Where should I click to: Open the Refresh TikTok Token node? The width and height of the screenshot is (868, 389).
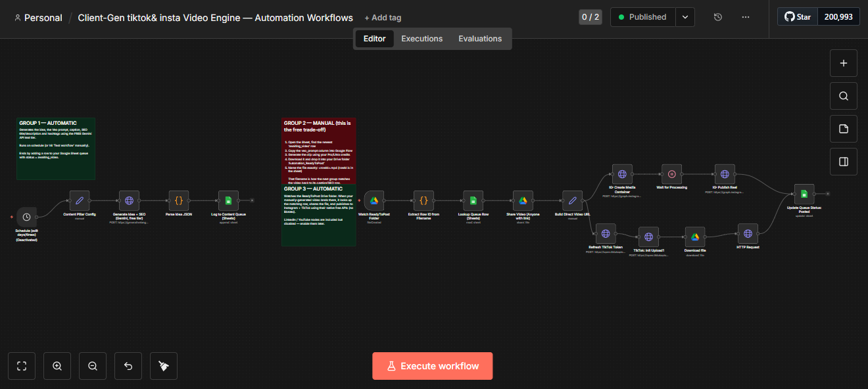pos(606,233)
